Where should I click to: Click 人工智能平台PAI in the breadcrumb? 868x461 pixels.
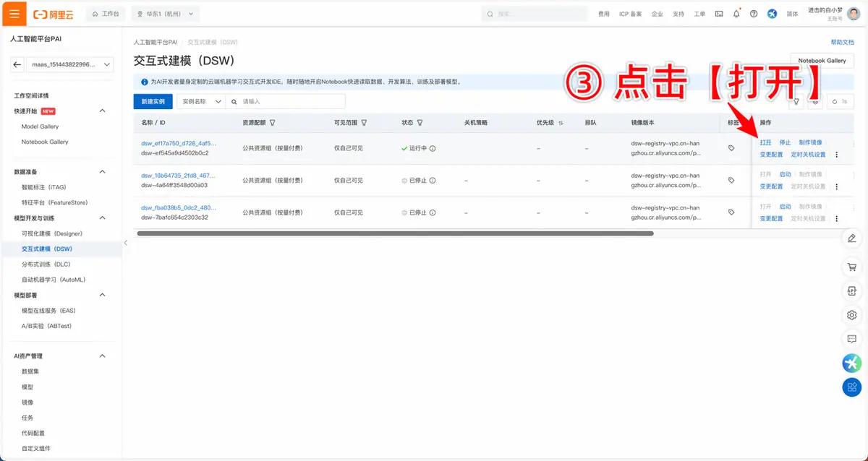(x=156, y=43)
